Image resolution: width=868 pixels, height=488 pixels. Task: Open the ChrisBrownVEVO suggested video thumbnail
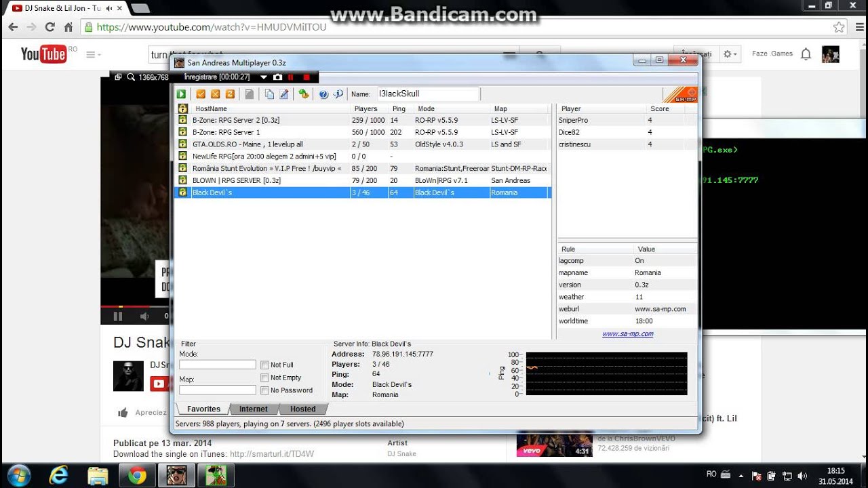(x=554, y=444)
